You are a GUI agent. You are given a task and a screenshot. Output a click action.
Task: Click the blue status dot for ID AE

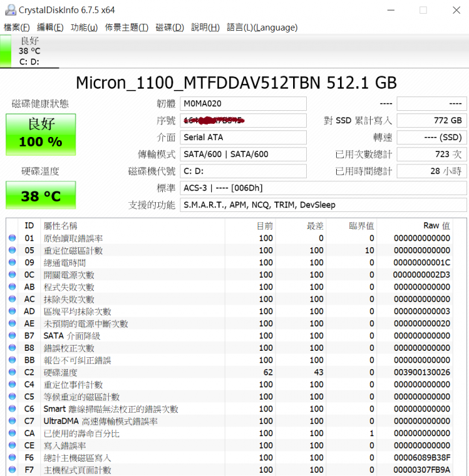12,323
